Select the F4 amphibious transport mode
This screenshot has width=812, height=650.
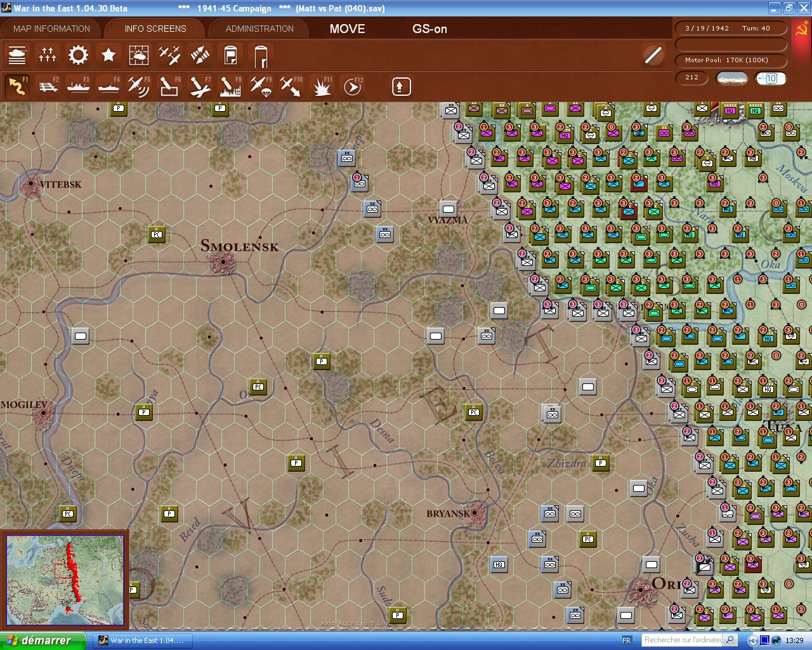tap(108, 86)
